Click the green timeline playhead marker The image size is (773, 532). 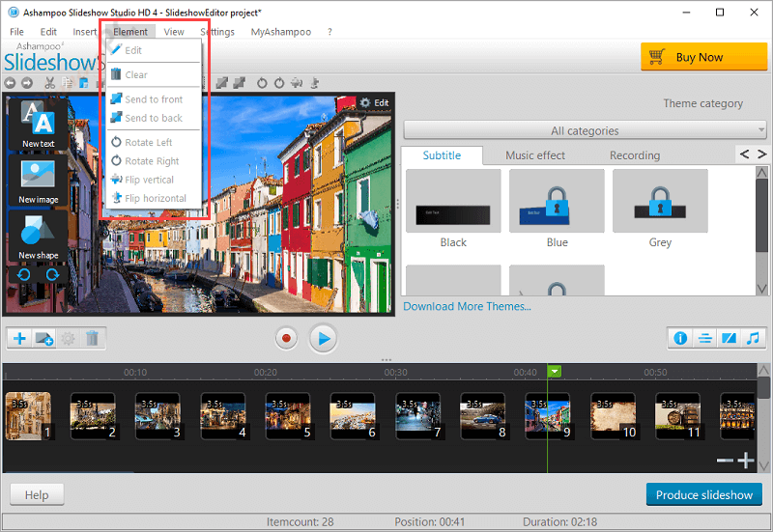[x=554, y=372]
